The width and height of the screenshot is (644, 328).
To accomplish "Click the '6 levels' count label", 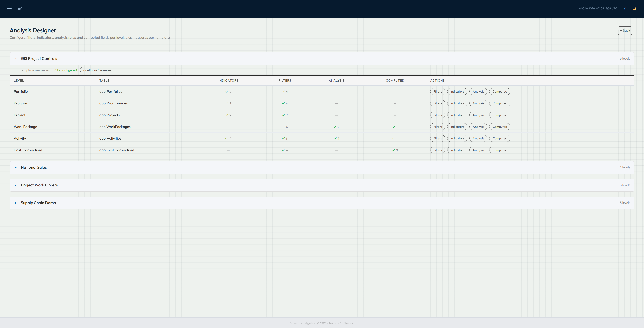I will coord(625,58).
